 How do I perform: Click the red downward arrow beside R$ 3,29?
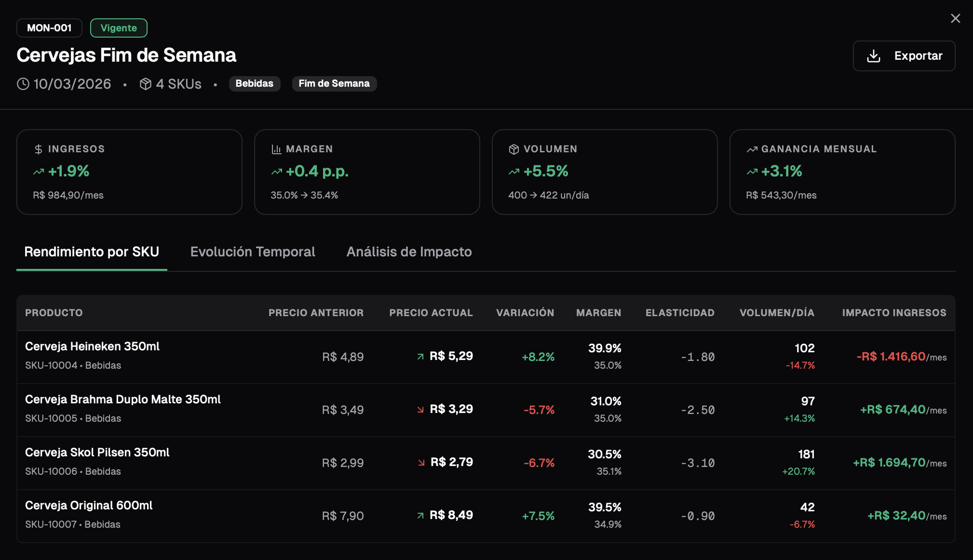pos(421,409)
